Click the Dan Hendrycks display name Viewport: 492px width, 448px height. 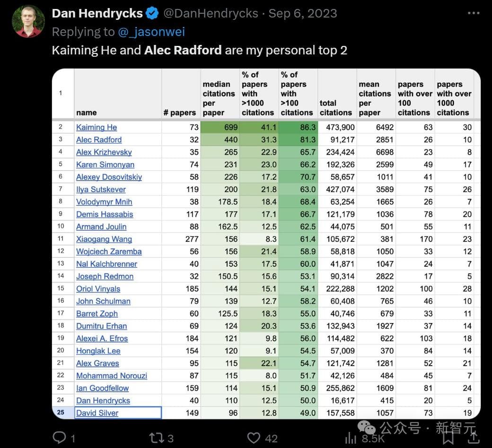click(x=97, y=13)
